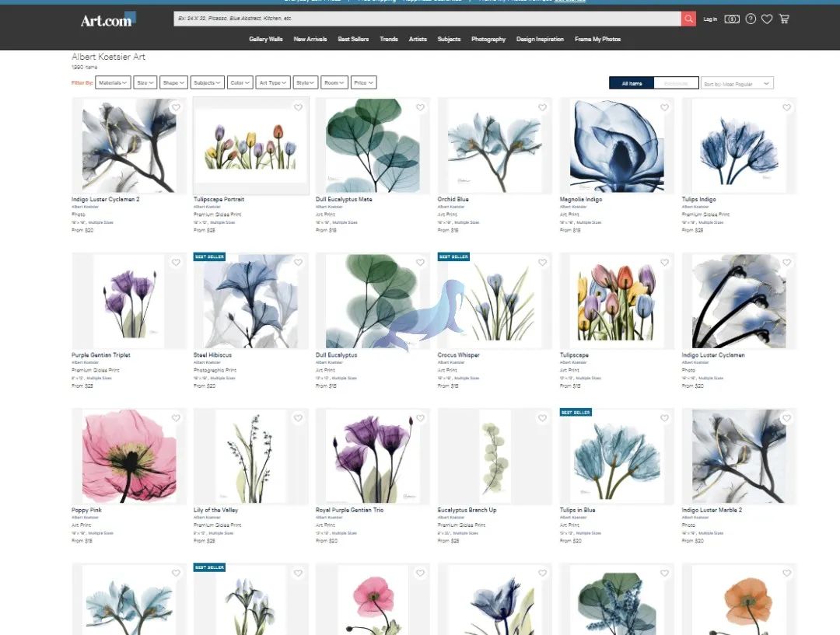Image resolution: width=840 pixels, height=635 pixels.
Task: Open the Best Sellers menu
Action: click(353, 39)
